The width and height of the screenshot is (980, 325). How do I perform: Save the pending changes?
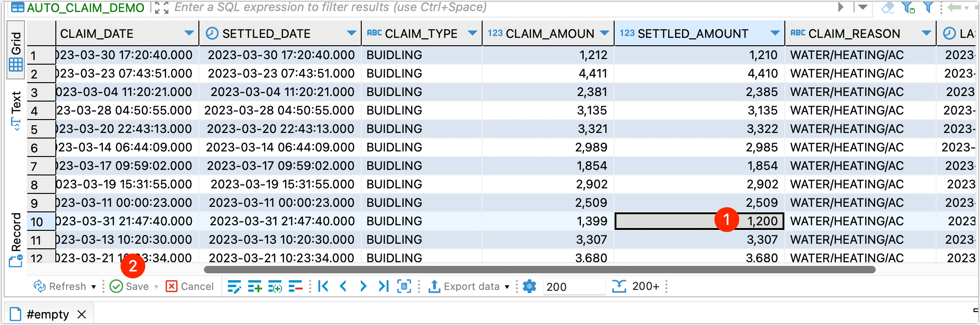(x=130, y=287)
